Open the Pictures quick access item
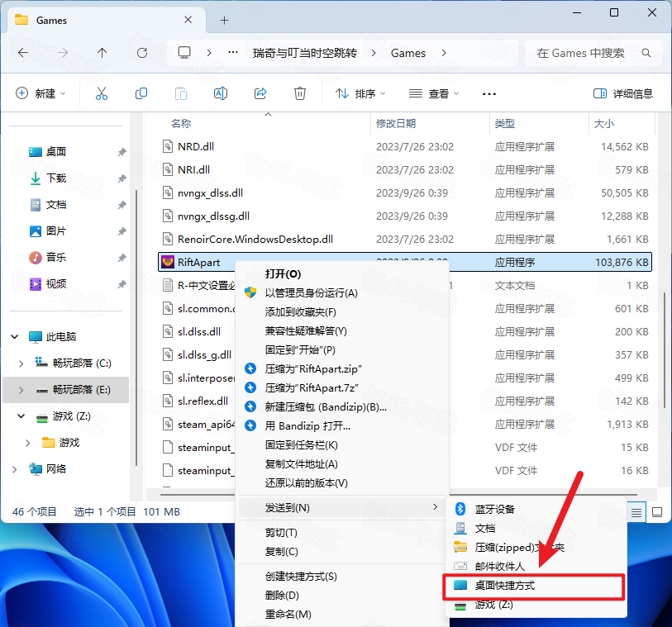672x627 pixels. 55,231
